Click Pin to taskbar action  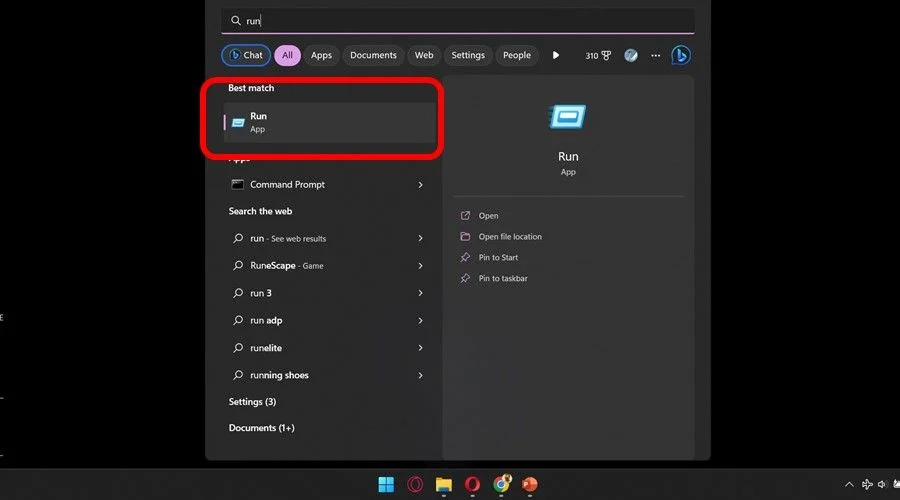point(503,278)
